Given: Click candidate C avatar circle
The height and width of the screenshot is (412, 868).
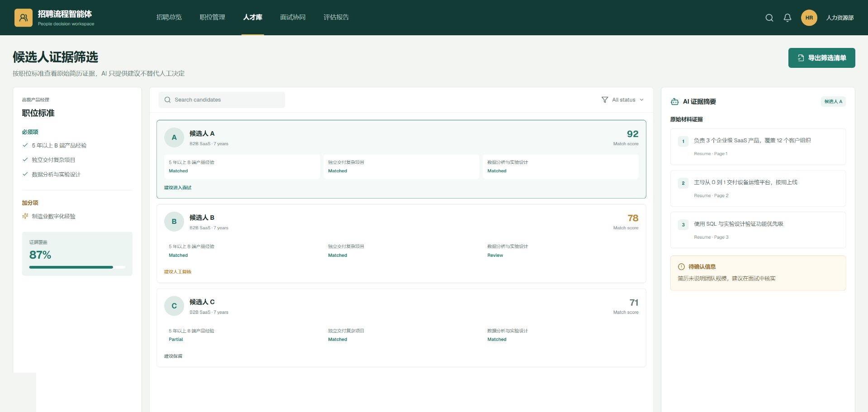Looking at the screenshot, I should pyautogui.click(x=174, y=306).
